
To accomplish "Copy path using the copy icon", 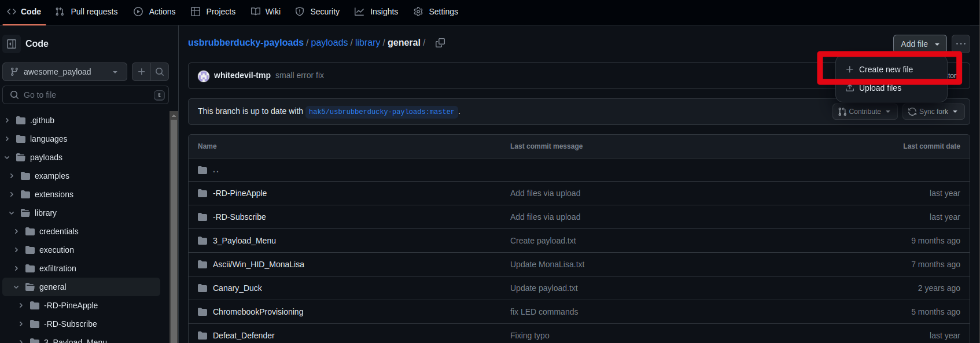I will coord(440,43).
